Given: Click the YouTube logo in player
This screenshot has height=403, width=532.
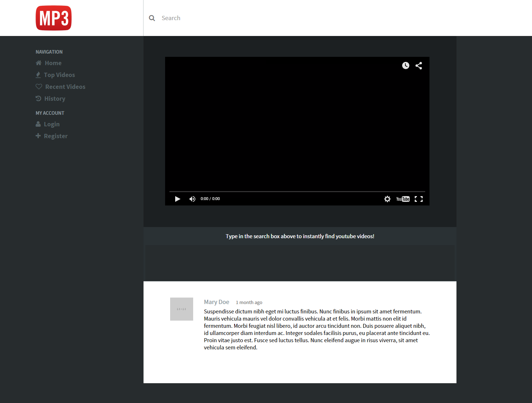Looking at the screenshot, I should [403, 199].
